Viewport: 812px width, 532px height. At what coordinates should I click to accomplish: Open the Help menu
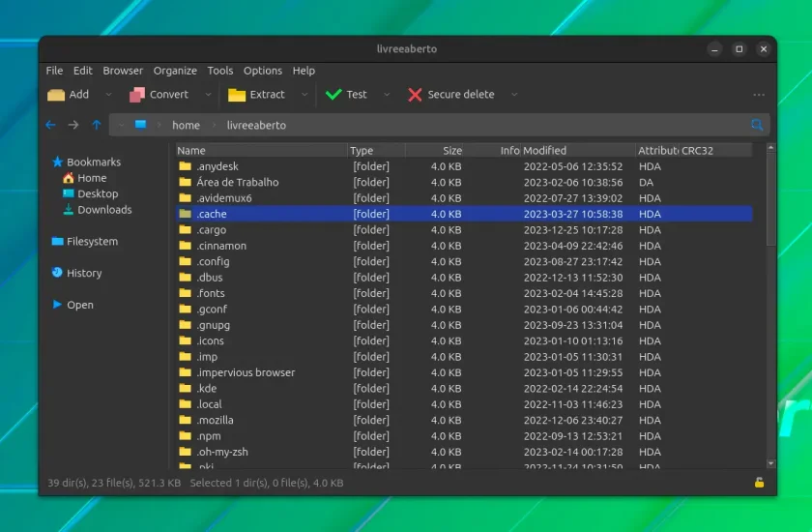(304, 71)
